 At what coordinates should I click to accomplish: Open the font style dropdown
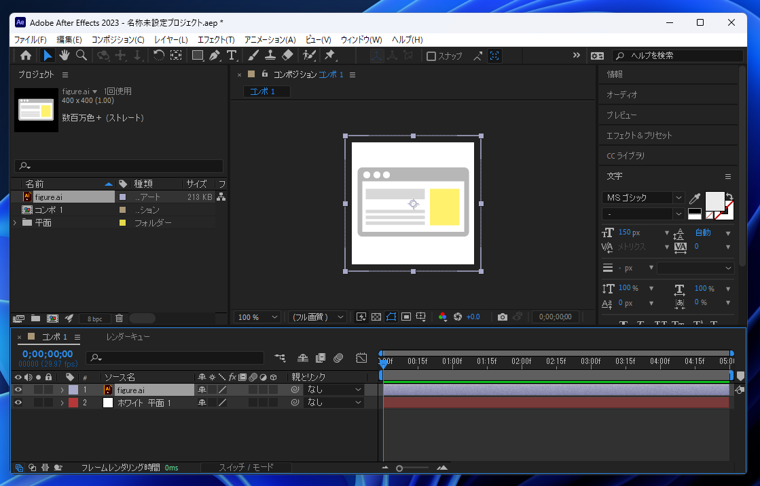(x=643, y=214)
